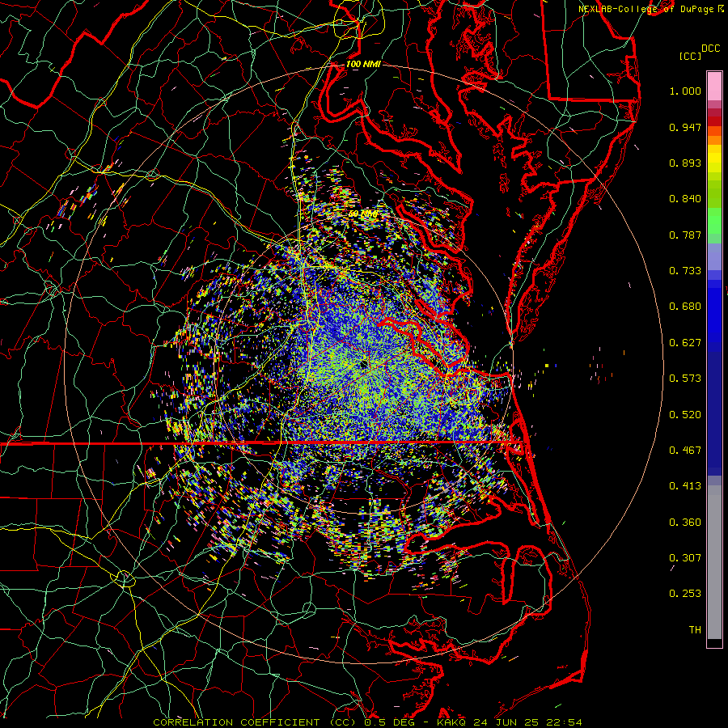Click the 1.000 scale value
This screenshot has height=728, width=728.
point(685,91)
